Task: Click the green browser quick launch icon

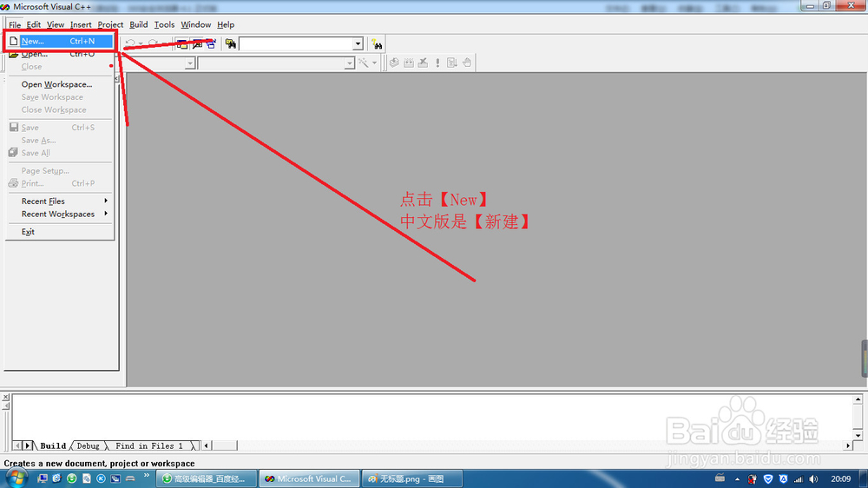Action: pyautogui.click(x=71, y=478)
